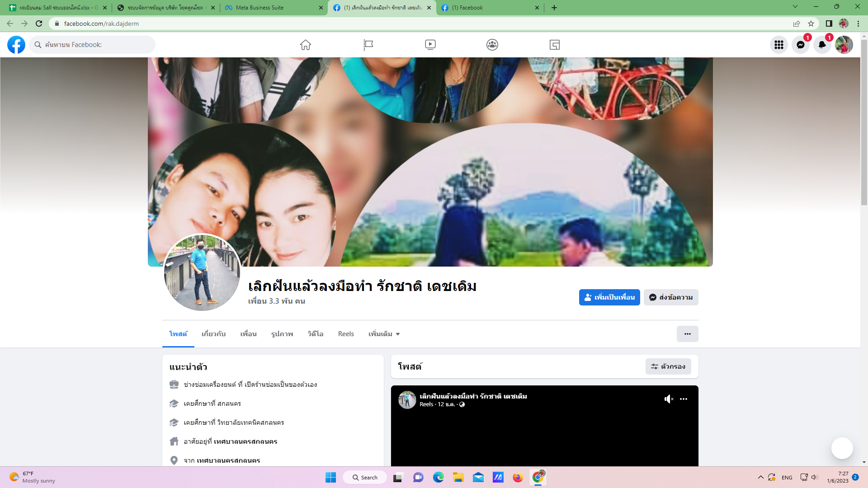This screenshot has width=868, height=488.
Task: Bookmark this page with star icon
Action: (811, 23)
